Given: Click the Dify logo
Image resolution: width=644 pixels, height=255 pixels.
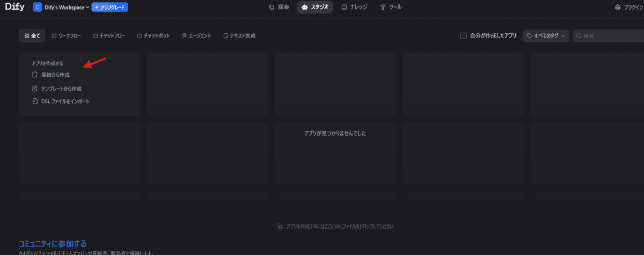Looking at the screenshot, I should [x=14, y=8].
